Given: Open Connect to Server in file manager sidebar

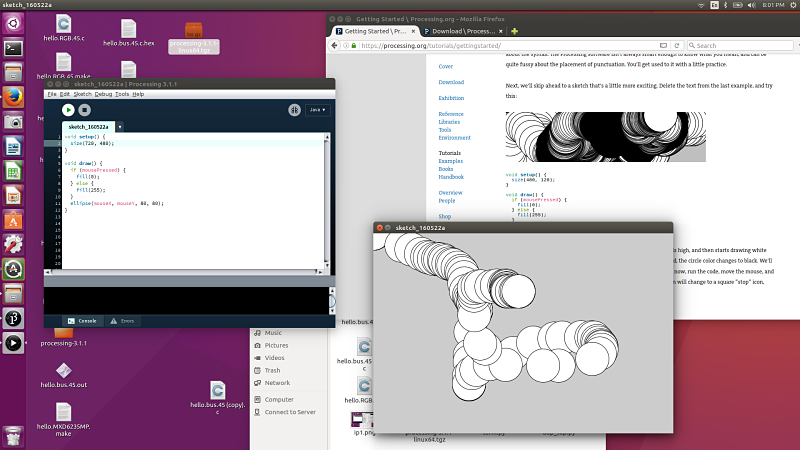Looking at the screenshot, I should click(290, 412).
